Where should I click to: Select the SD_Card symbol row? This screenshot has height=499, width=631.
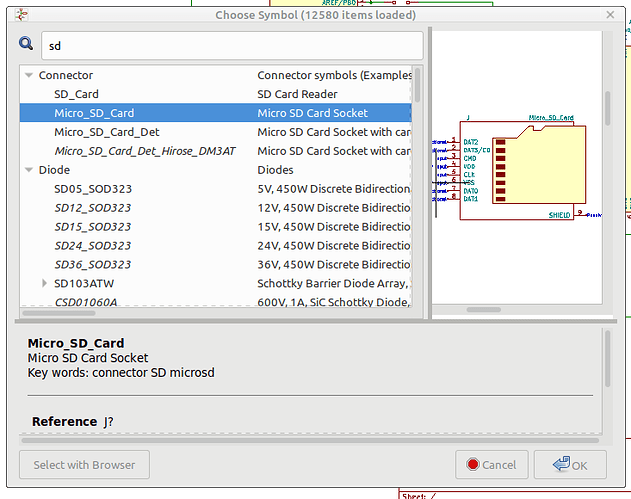[216, 94]
